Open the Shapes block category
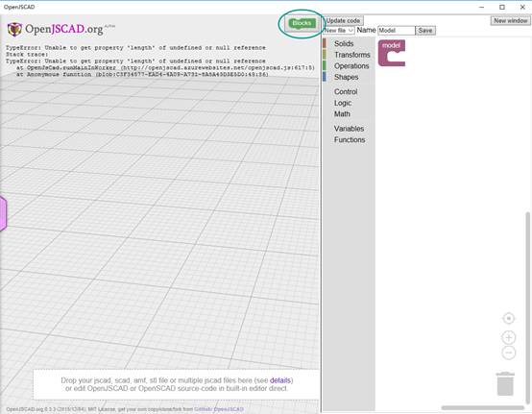 pyautogui.click(x=346, y=78)
